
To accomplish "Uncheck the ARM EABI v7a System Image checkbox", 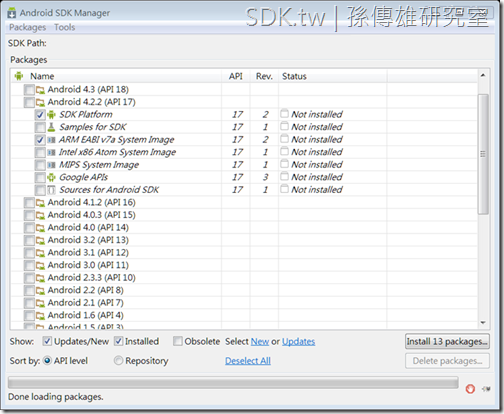I will point(40,140).
